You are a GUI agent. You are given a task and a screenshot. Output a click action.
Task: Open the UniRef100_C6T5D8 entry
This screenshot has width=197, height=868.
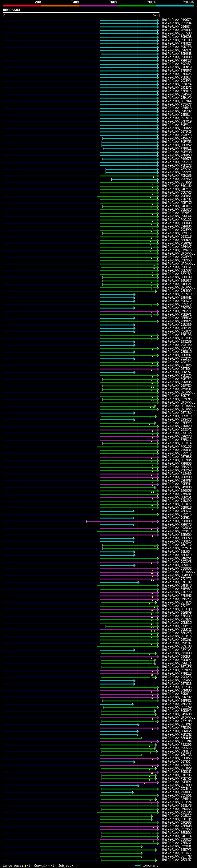pyautogui.click(x=177, y=34)
